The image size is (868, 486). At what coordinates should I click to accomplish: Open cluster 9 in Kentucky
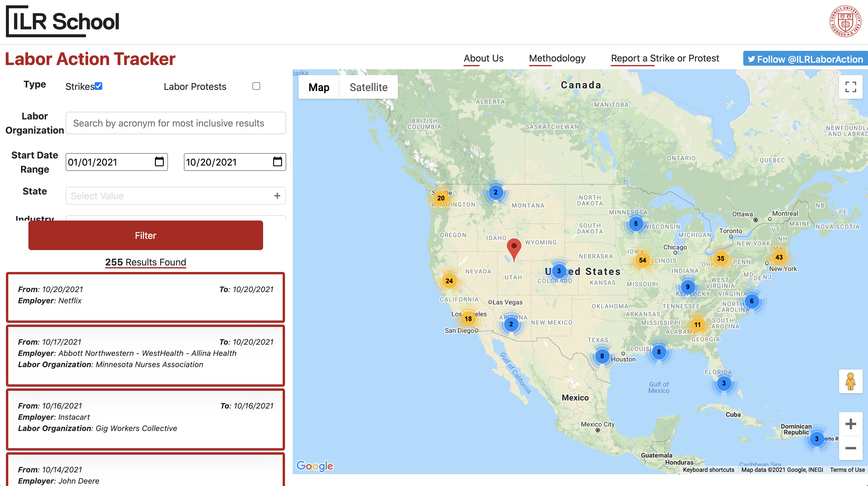pyautogui.click(x=687, y=287)
